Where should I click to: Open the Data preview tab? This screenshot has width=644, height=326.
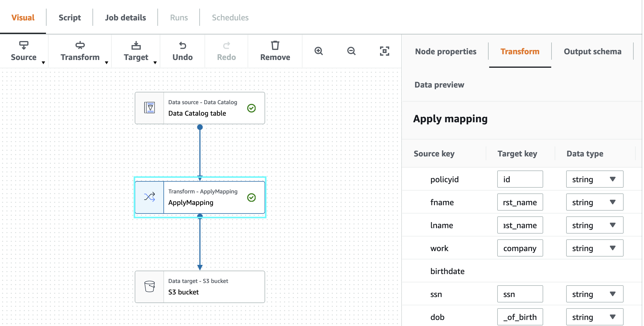tap(439, 85)
